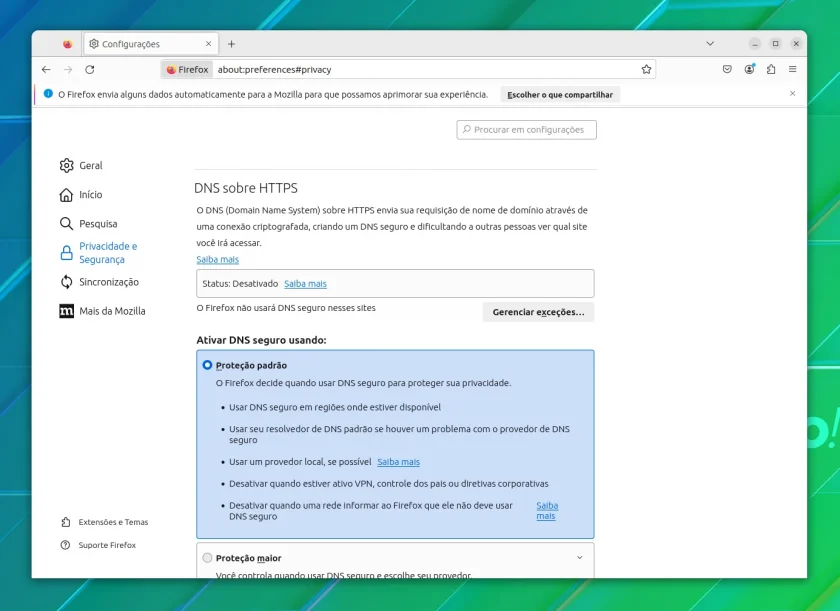Bookmark this page with the star icon

[x=646, y=70]
